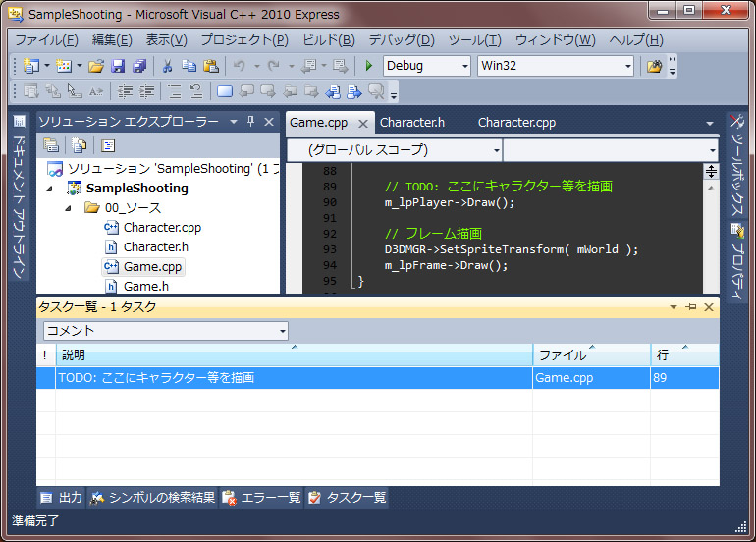The width and height of the screenshot is (756, 542).
Task: Save the file with the floppy disk icon
Action: [x=118, y=66]
